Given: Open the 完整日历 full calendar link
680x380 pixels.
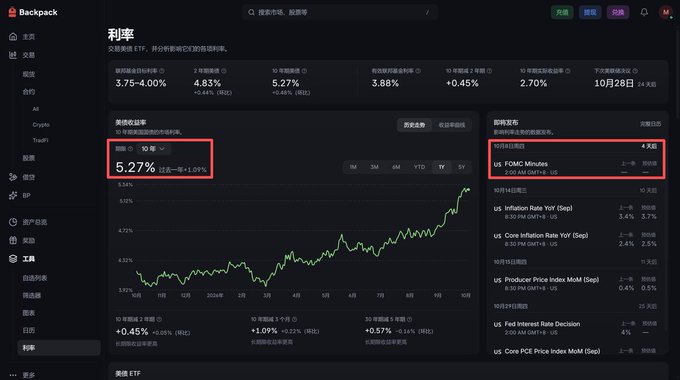Looking at the screenshot, I should point(651,124).
